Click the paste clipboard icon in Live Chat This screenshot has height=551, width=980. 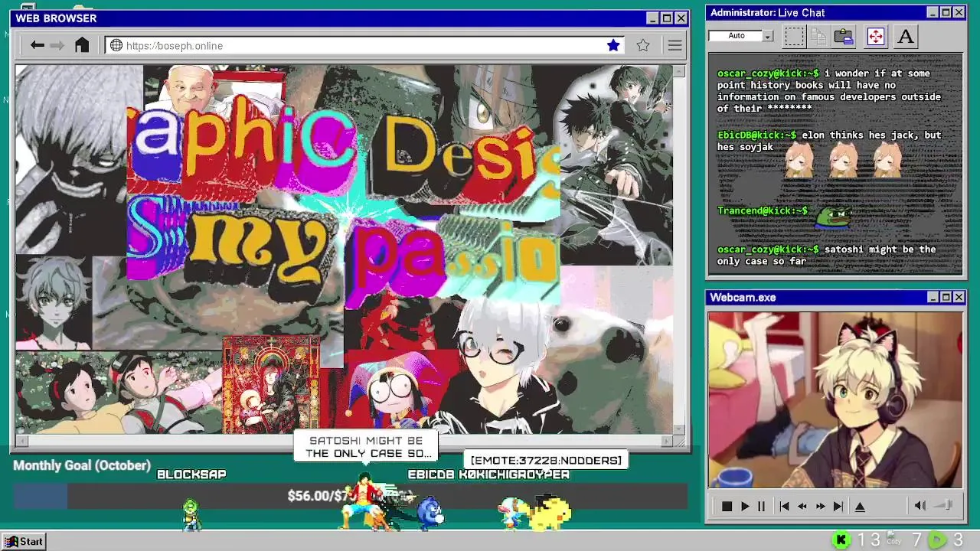(844, 36)
